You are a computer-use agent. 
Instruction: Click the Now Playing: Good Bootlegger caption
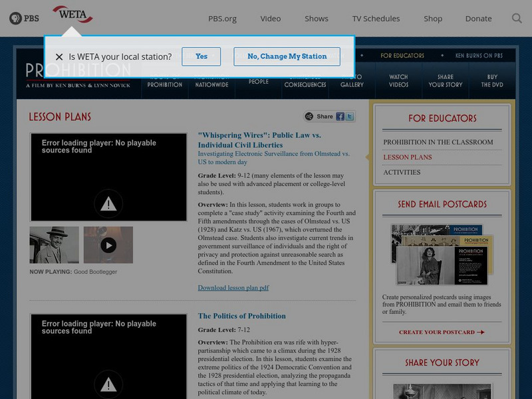click(x=73, y=272)
